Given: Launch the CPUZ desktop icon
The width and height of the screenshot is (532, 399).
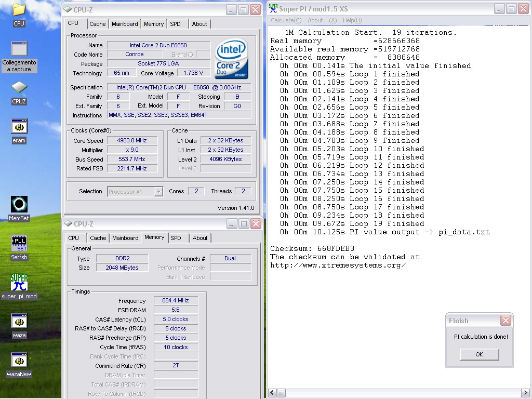Looking at the screenshot, I should click(x=19, y=87).
